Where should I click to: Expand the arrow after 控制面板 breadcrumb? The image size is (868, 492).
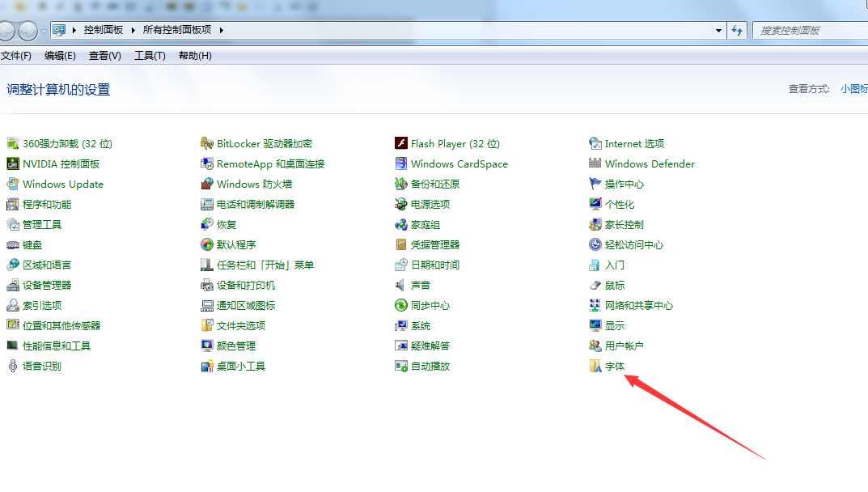133,31
